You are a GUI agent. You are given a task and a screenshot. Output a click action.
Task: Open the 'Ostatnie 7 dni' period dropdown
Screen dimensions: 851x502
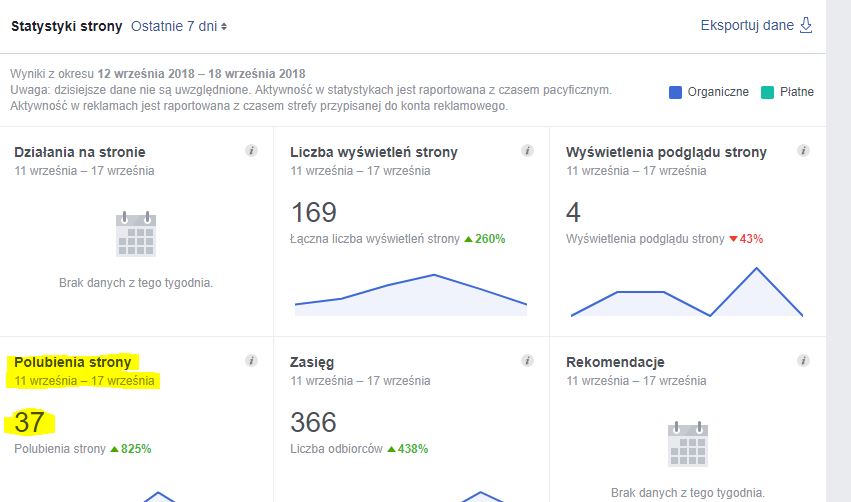[179, 26]
